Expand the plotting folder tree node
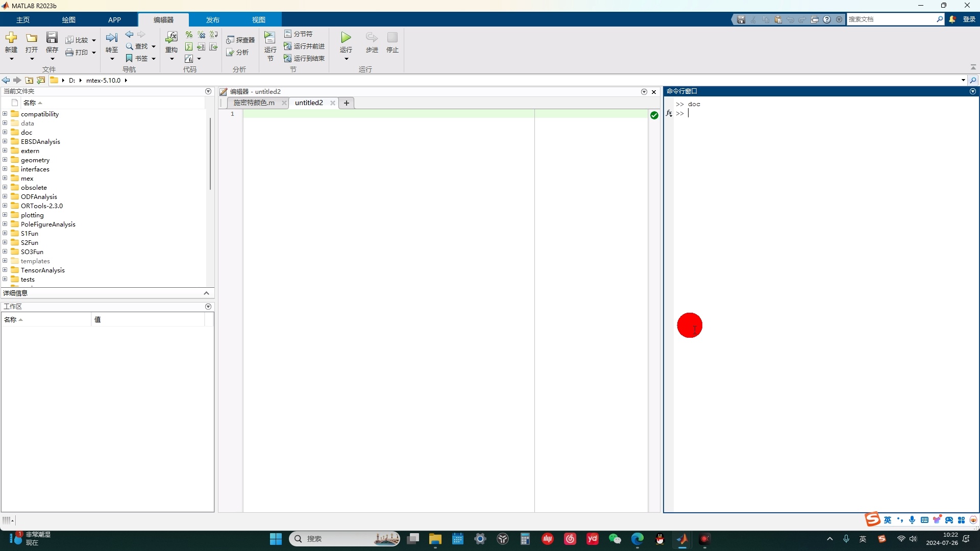 5,215
